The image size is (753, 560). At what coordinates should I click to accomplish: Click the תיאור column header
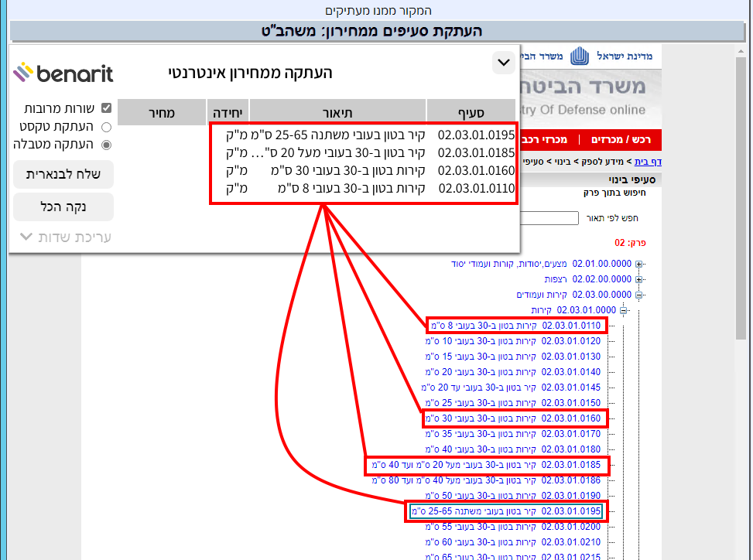coord(337,112)
